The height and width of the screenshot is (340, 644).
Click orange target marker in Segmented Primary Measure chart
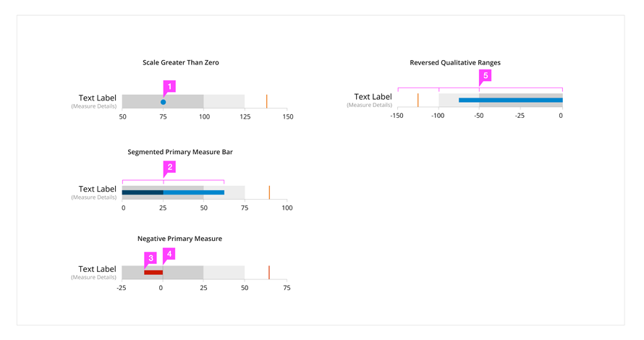pyautogui.click(x=269, y=192)
